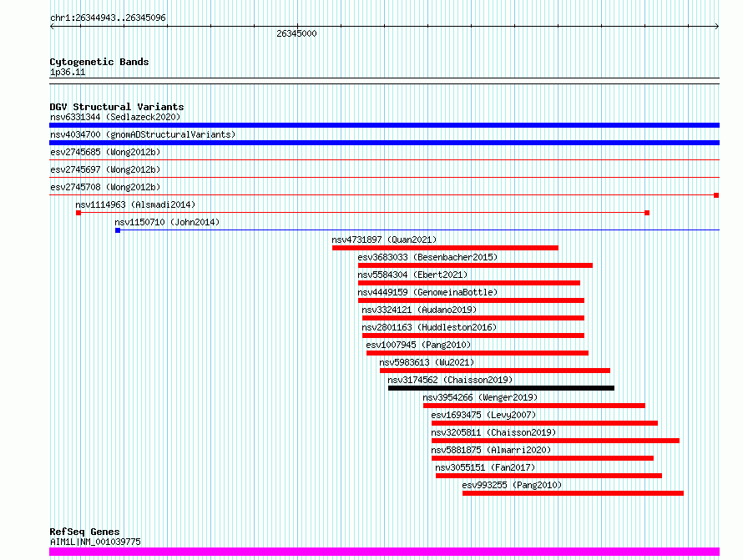Select the red nsv2801163 variant bar
Viewport: 743px width, 560px height.
pos(473,335)
